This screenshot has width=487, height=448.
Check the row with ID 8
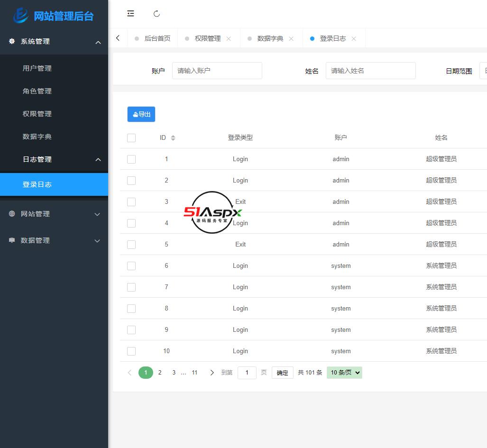point(131,308)
